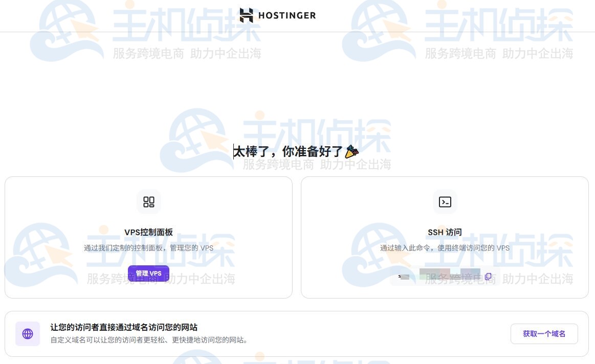Click the VPS控制面板 card title
This screenshot has height=364, width=595.
tap(148, 232)
